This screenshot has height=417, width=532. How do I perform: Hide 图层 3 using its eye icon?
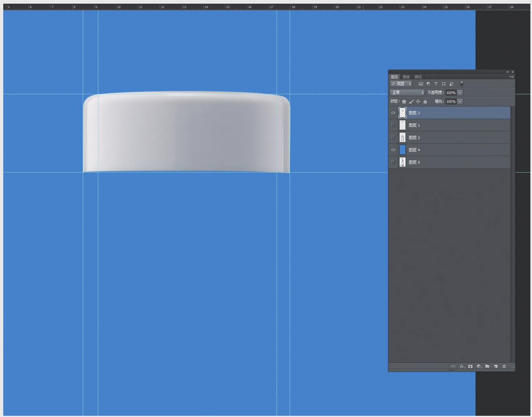393,113
